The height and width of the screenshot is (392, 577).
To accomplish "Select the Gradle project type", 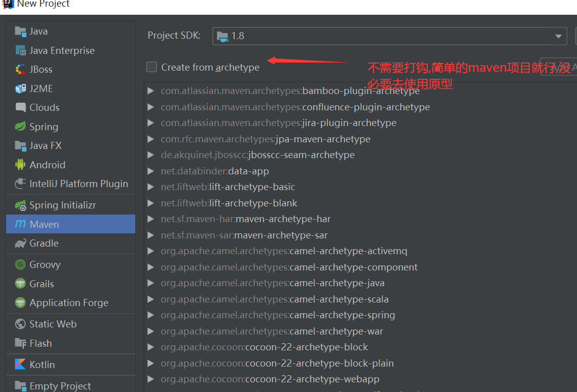I will coord(71,244).
